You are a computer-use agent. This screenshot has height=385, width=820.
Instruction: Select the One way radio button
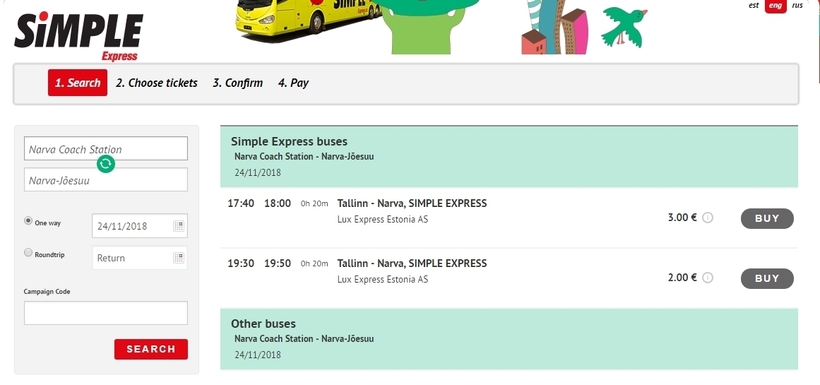point(28,221)
